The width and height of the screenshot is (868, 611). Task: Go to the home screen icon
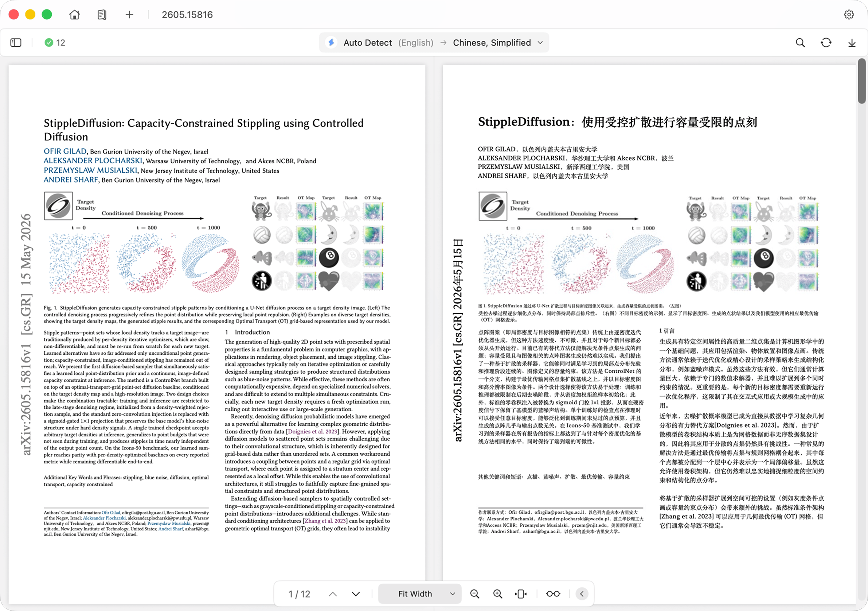(74, 15)
